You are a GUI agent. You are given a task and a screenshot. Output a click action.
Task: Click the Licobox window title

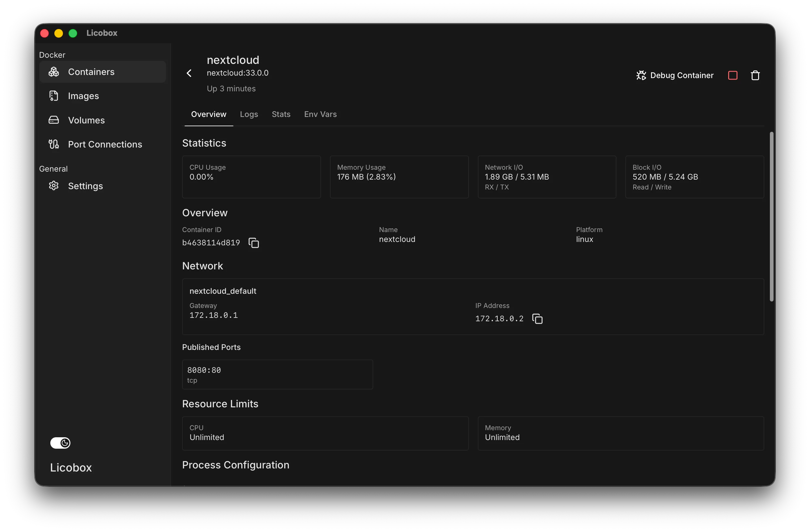pos(102,33)
